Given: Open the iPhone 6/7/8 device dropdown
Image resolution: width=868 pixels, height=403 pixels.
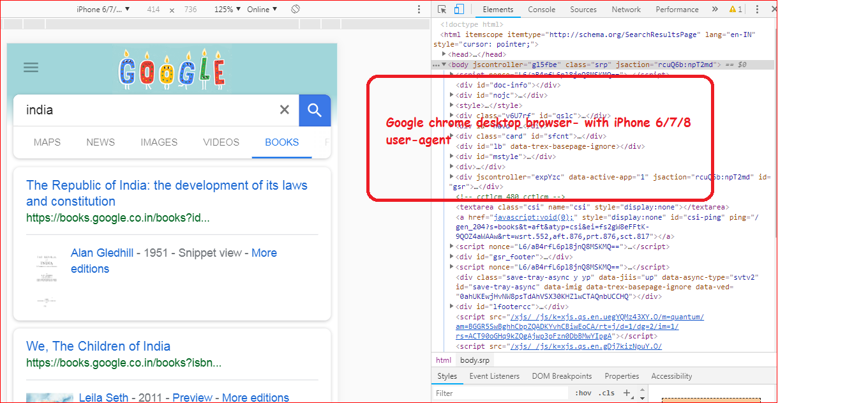Looking at the screenshot, I should [103, 10].
